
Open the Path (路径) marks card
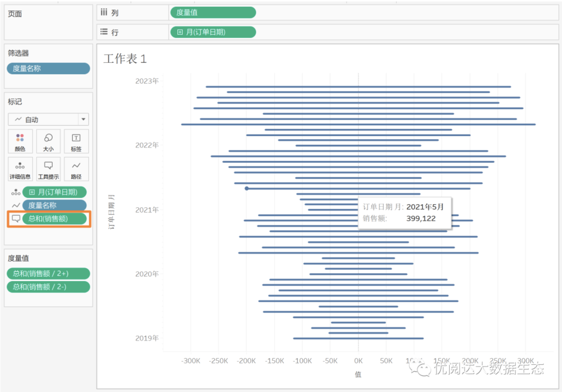pyautogui.click(x=76, y=169)
